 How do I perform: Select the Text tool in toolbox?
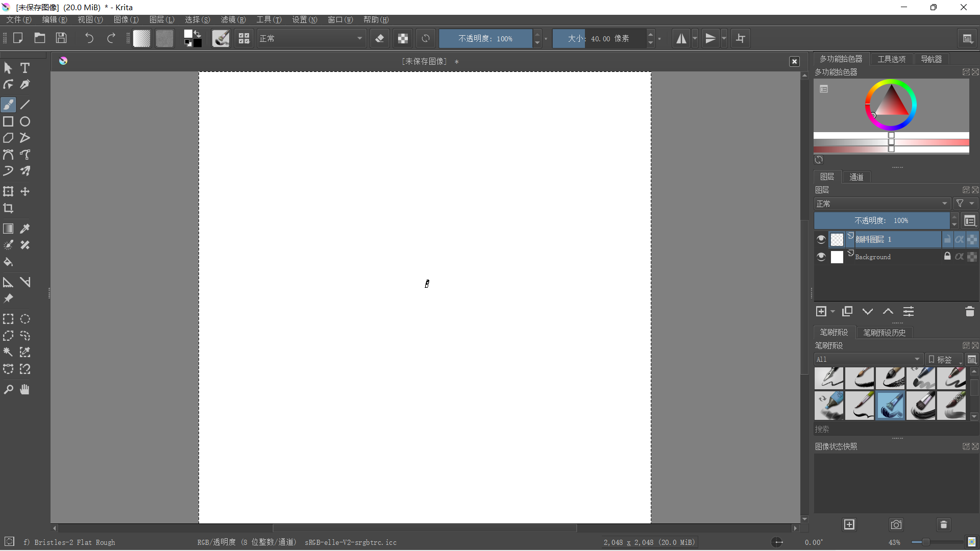[x=25, y=68]
